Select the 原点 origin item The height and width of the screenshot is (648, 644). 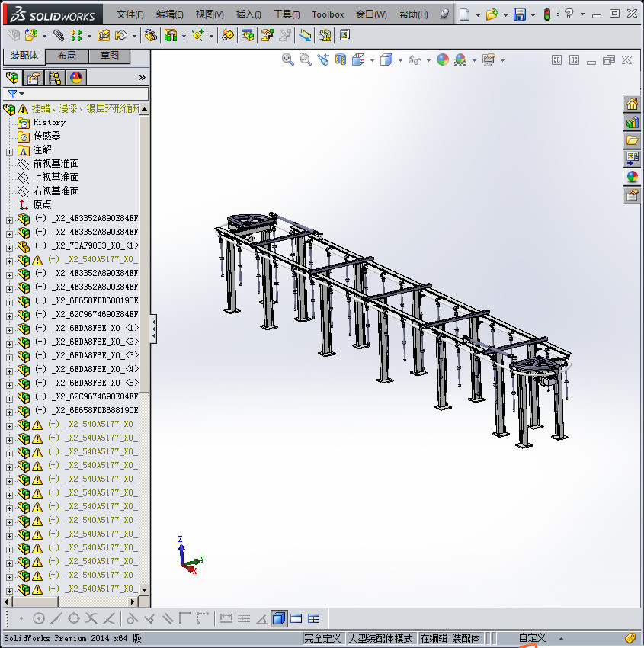click(x=42, y=205)
